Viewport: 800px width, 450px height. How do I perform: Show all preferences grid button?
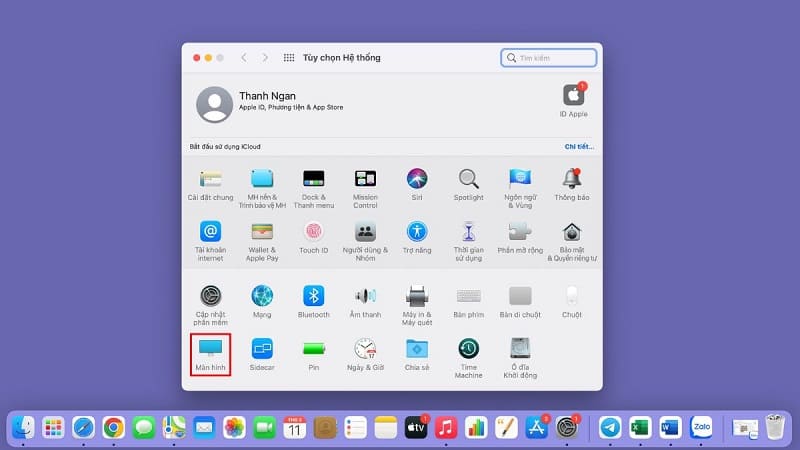coord(289,58)
